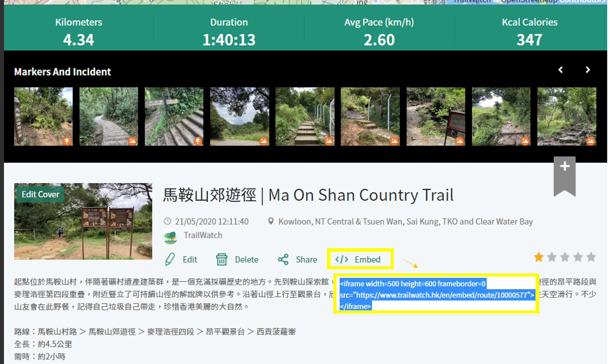
Task: Open the TrailWatch author profile link
Action: pyautogui.click(x=203, y=235)
